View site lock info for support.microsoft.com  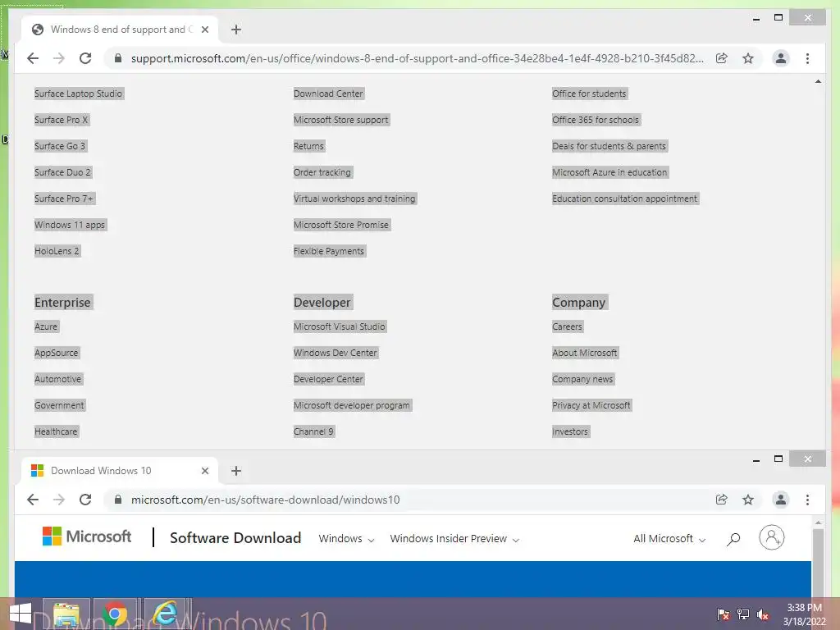coord(118,58)
